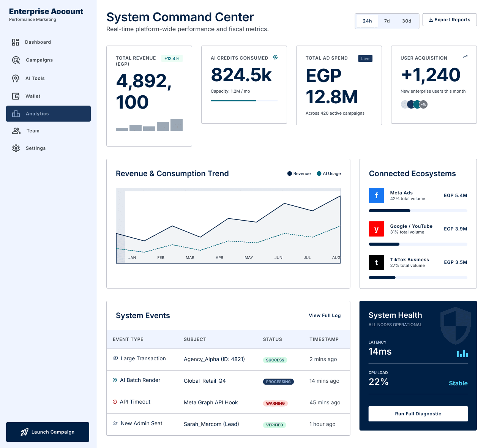Click the TikTok Business logo icon
The width and height of the screenshot is (486, 448).
coord(376,262)
